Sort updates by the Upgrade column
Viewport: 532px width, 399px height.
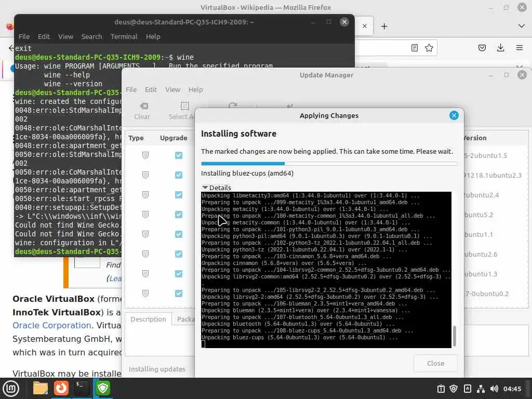coord(174,138)
